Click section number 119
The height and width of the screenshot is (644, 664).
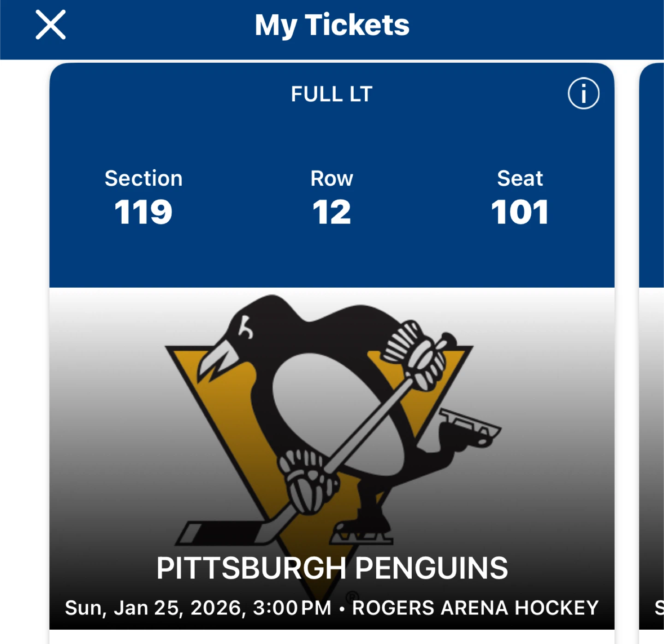tap(143, 212)
